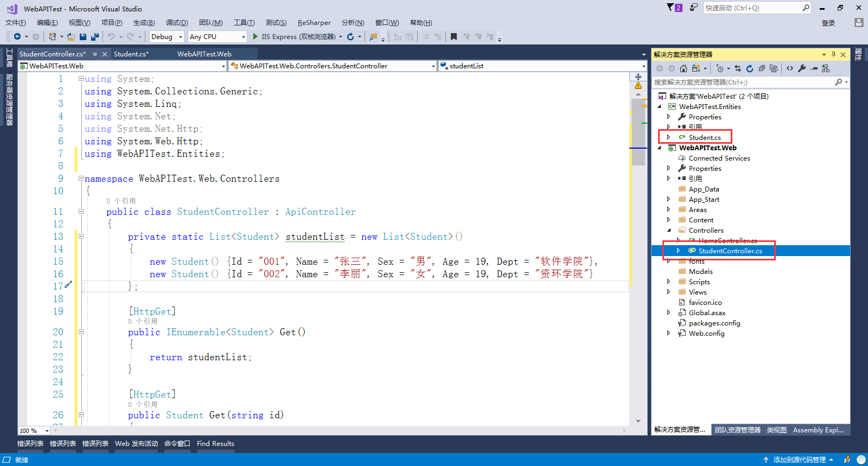Refresh the Solution Explorer with the blue arrow
This screenshot has height=466, width=868.
pyautogui.click(x=750, y=68)
